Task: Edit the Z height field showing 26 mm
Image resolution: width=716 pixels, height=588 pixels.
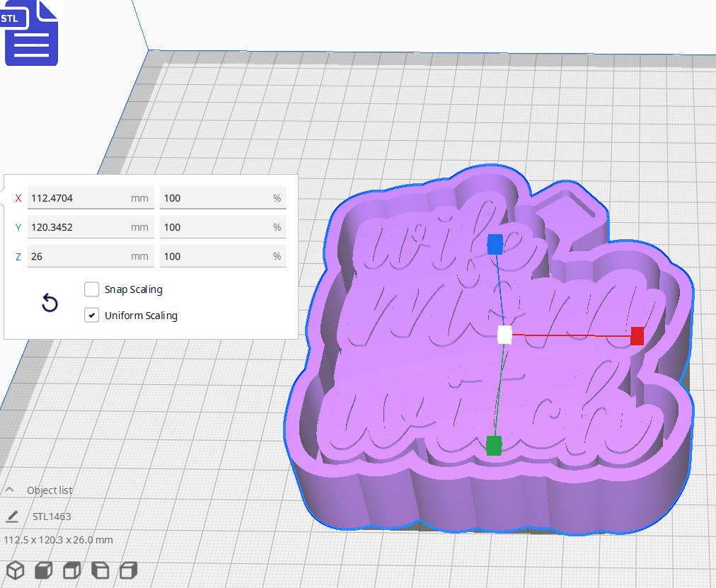Action: click(91, 256)
